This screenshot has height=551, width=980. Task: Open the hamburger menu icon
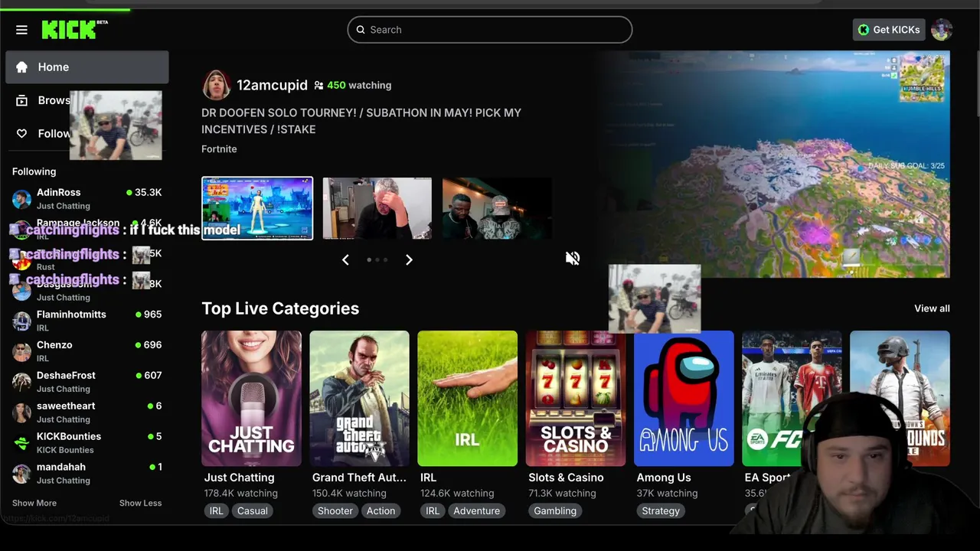[21, 30]
